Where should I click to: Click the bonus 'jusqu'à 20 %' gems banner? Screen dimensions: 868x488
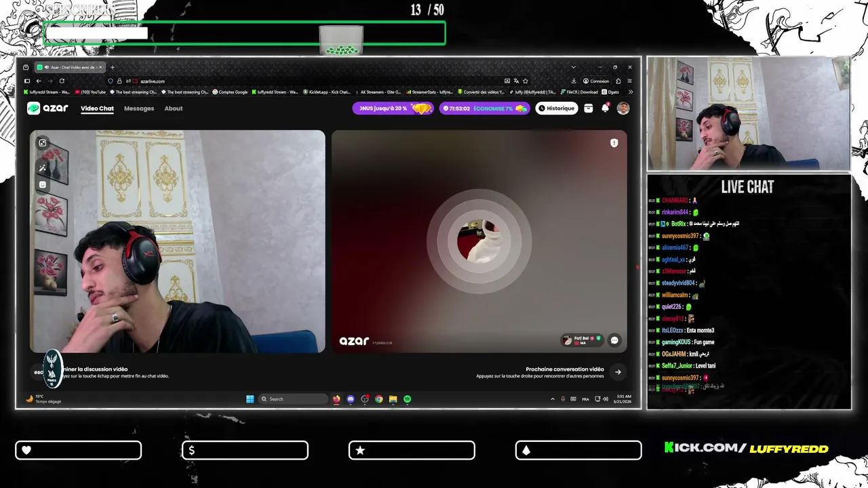coord(393,108)
